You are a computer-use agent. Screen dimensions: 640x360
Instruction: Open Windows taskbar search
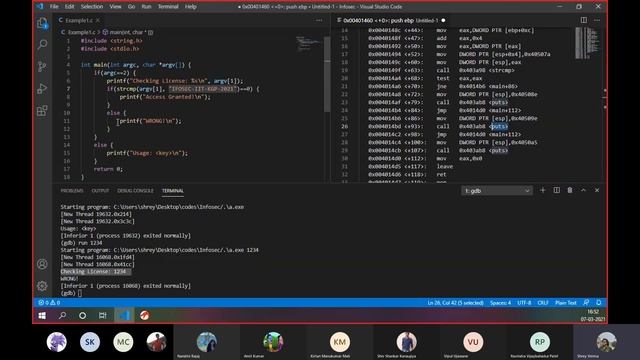[x=62, y=315]
